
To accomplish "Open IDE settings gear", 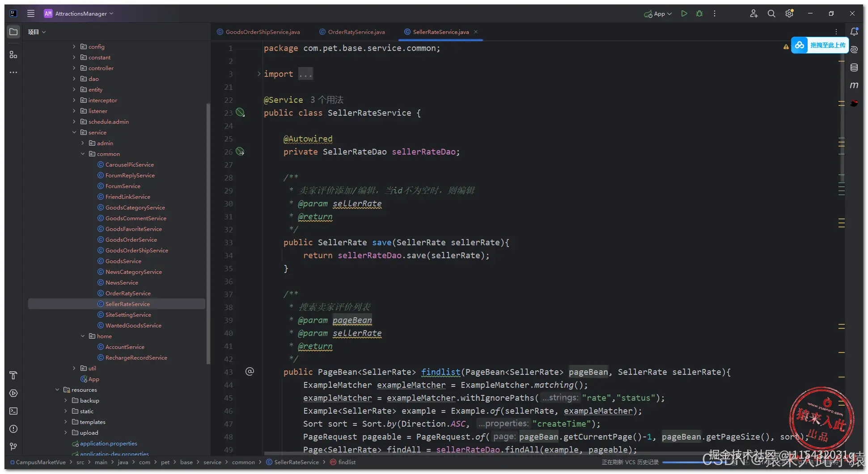I will pos(789,13).
